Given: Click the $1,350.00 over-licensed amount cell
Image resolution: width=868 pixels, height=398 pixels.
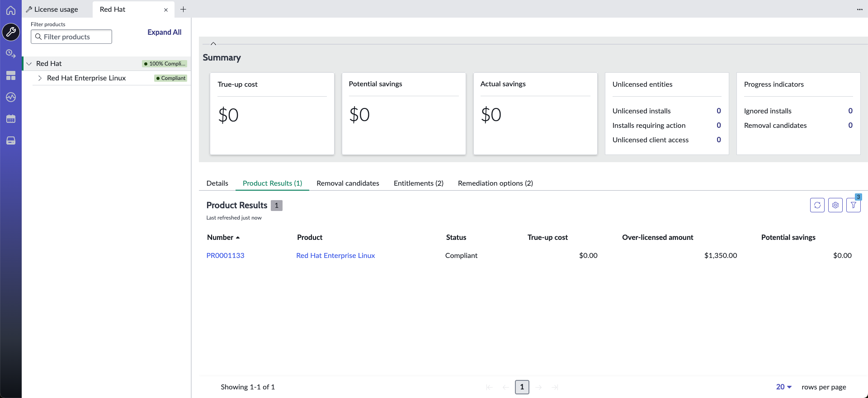Looking at the screenshot, I should click(x=721, y=255).
